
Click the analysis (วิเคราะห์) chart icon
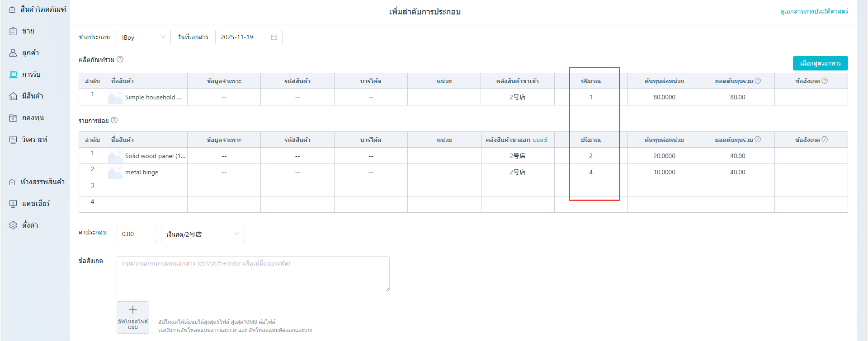tap(13, 140)
